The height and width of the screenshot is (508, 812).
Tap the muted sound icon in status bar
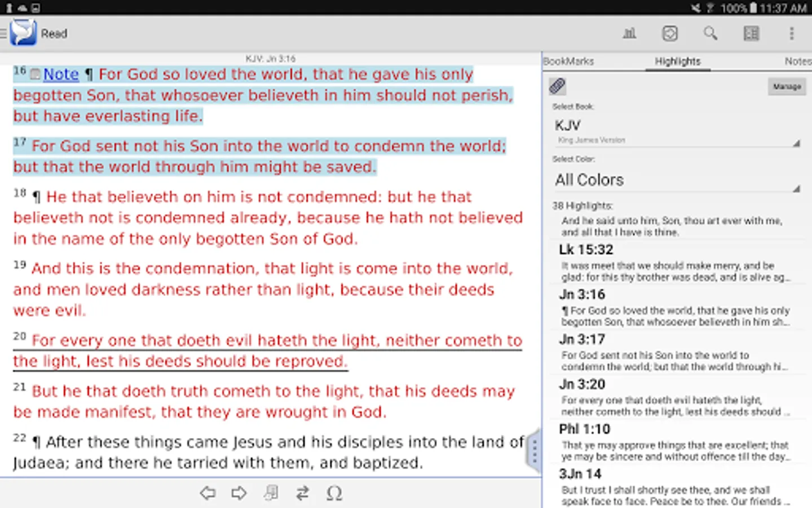pos(696,8)
